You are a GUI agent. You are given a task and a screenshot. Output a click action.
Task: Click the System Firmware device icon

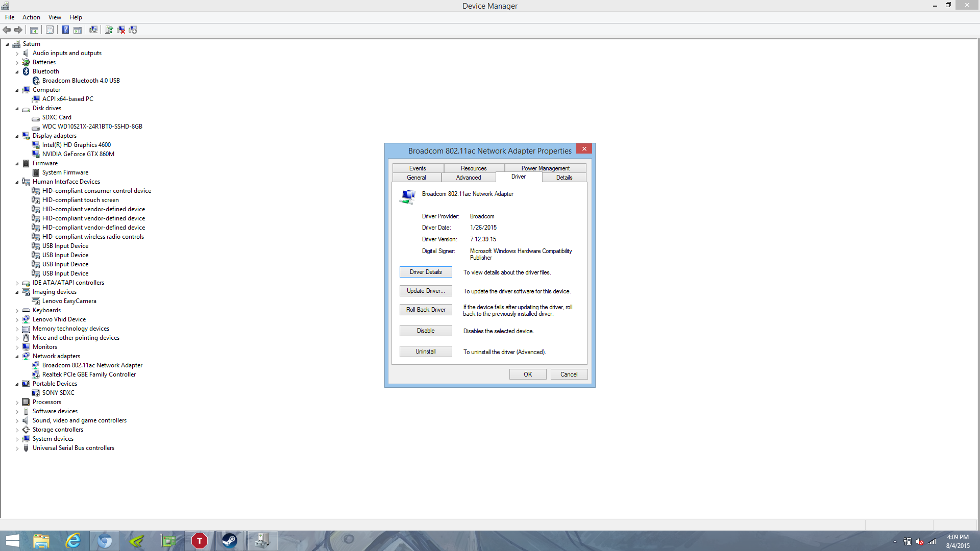(x=36, y=172)
